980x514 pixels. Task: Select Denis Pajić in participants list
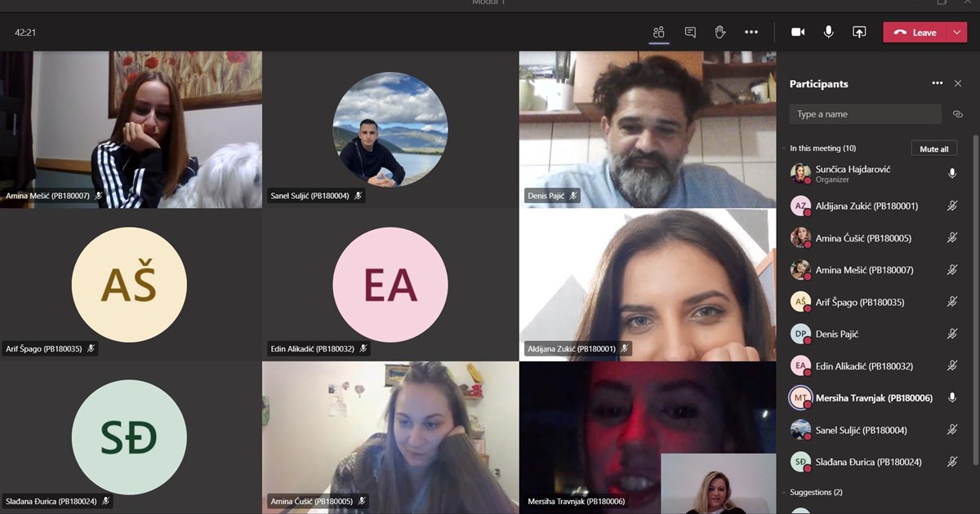tap(837, 334)
